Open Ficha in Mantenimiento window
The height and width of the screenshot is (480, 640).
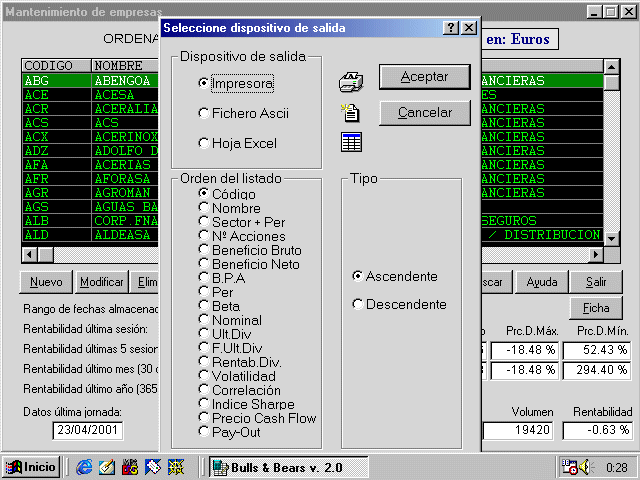pos(596,308)
